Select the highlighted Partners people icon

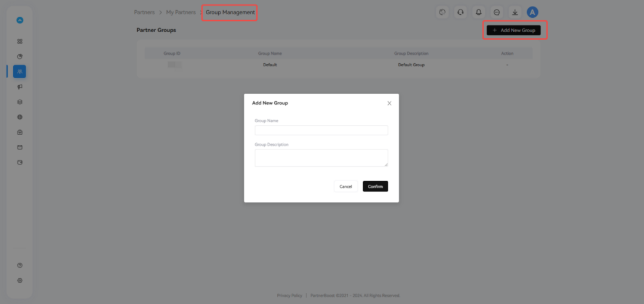point(20,72)
